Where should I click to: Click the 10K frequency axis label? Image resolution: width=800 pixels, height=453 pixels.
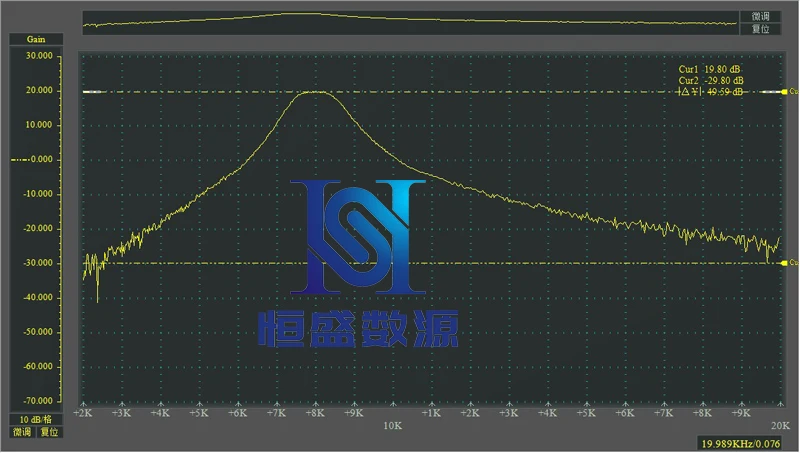(392, 425)
